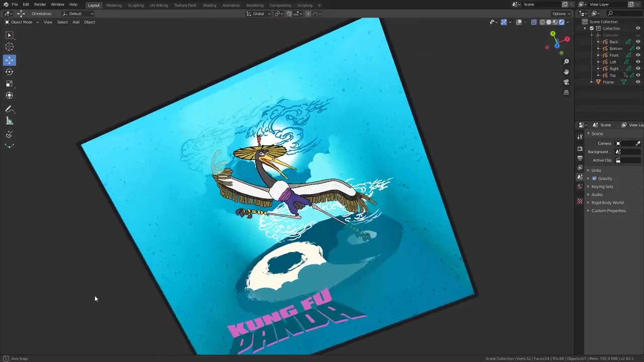Image resolution: width=644 pixels, height=362 pixels.
Task: Expand the Rigid Body World panel
Action: click(x=607, y=203)
